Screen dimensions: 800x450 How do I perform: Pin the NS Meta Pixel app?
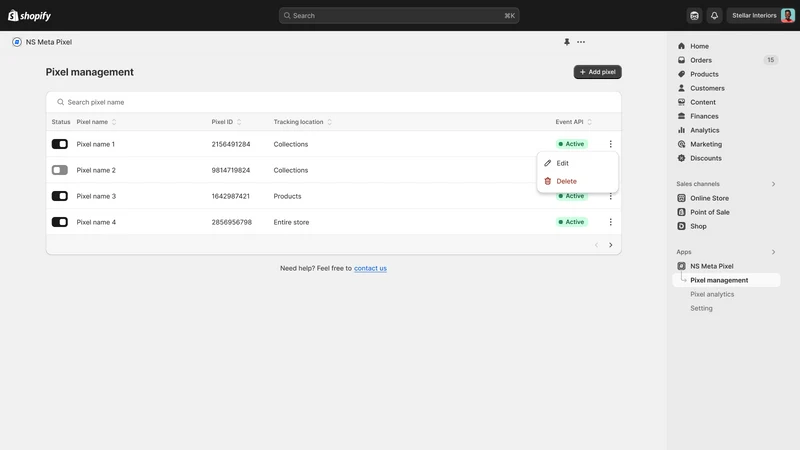[x=566, y=42]
